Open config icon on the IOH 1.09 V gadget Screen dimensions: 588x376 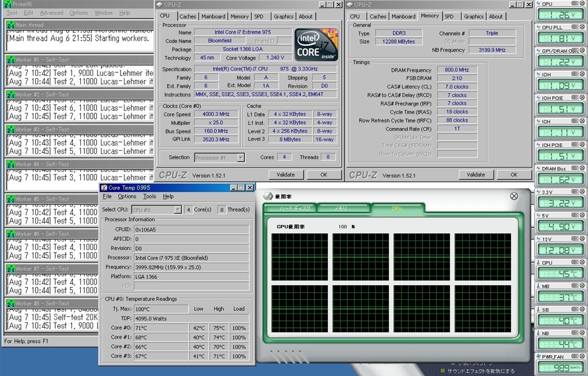pyautogui.click(x=574, y=74)
